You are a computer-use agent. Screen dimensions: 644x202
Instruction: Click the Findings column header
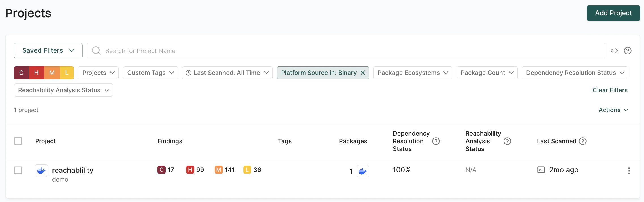[x=170, y=141]
